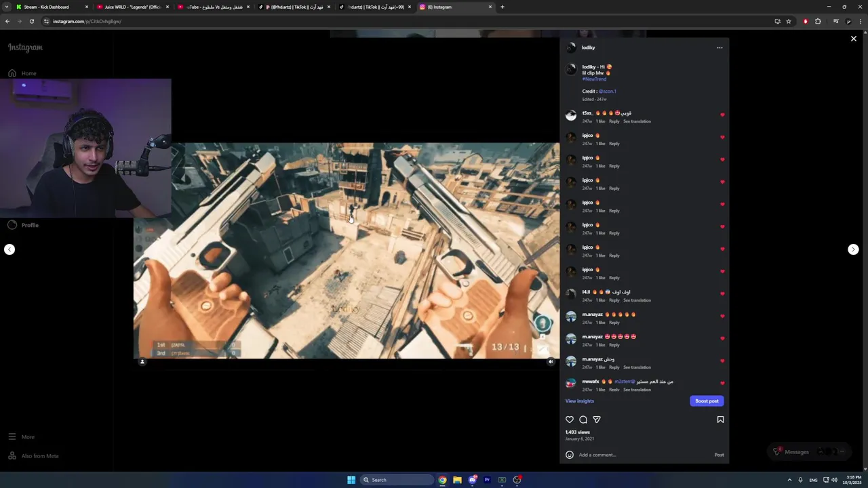
Task: Open the mwwafx username link
Action: pyautogui.click(x=591, y=382)
